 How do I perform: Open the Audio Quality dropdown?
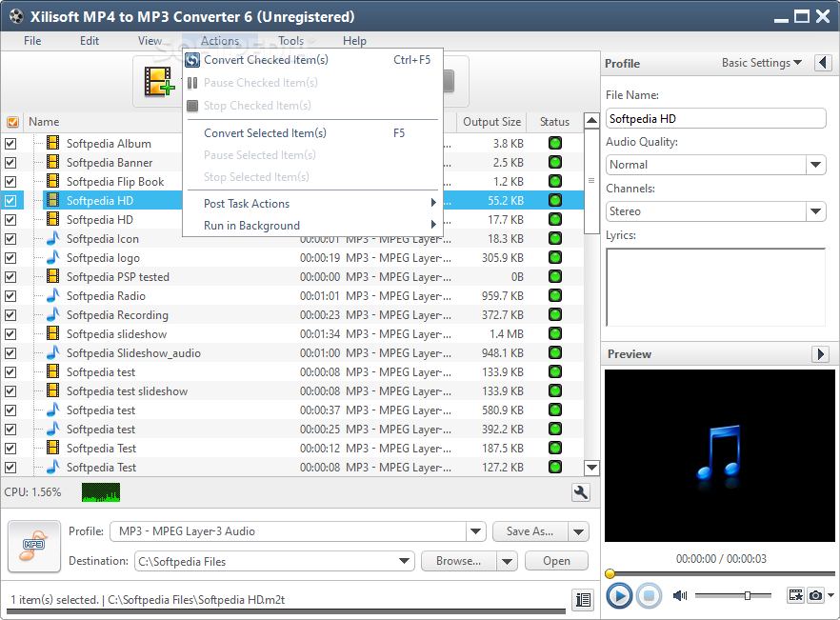tap(816, 165)
